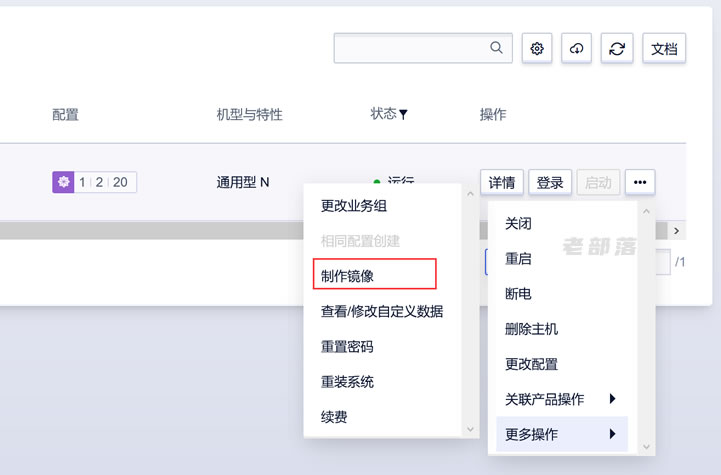Open the 状态 filter funnel
This screenshot has height=475, width=721.
pos(403,114)
